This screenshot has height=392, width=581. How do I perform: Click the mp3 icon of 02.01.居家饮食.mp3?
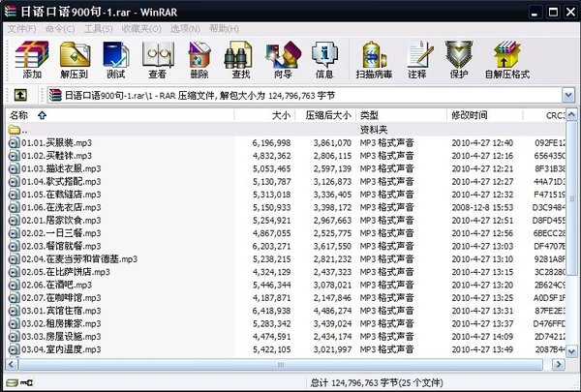pos(15,221)
